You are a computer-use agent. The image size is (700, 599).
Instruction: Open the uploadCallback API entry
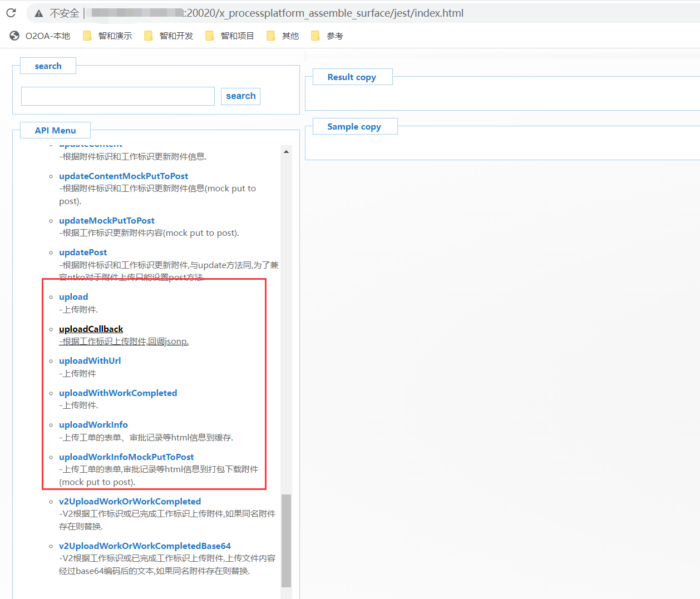pos(91,329)
